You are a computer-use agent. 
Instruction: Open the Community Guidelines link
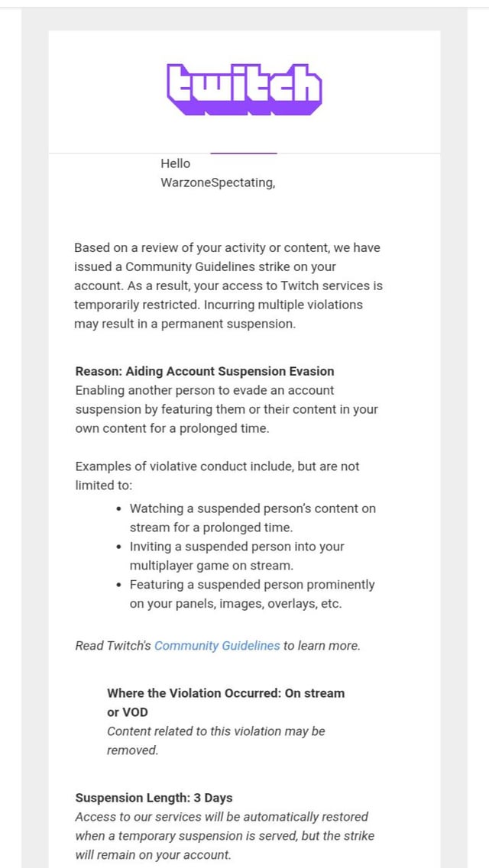(x=217, y=646)
